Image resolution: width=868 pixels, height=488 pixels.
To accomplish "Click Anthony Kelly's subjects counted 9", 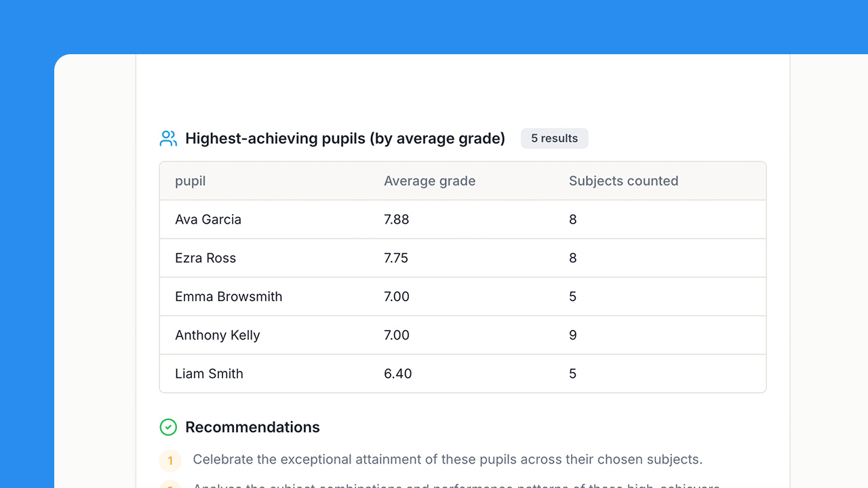I will (573, 335).
